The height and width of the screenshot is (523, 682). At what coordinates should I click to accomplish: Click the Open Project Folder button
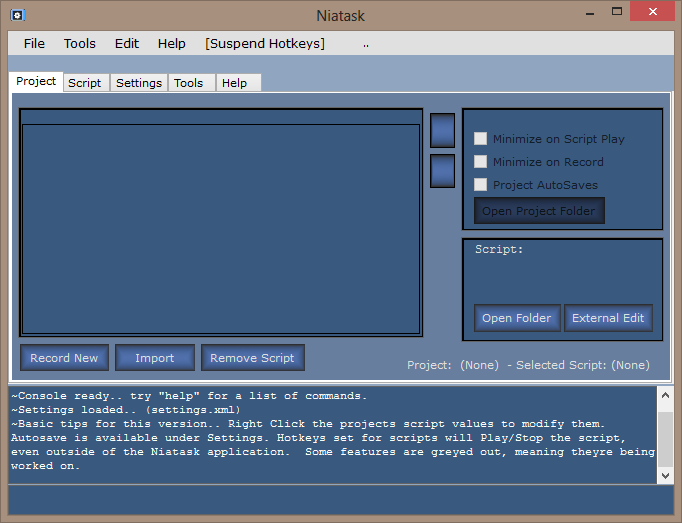tap(538, 211)
